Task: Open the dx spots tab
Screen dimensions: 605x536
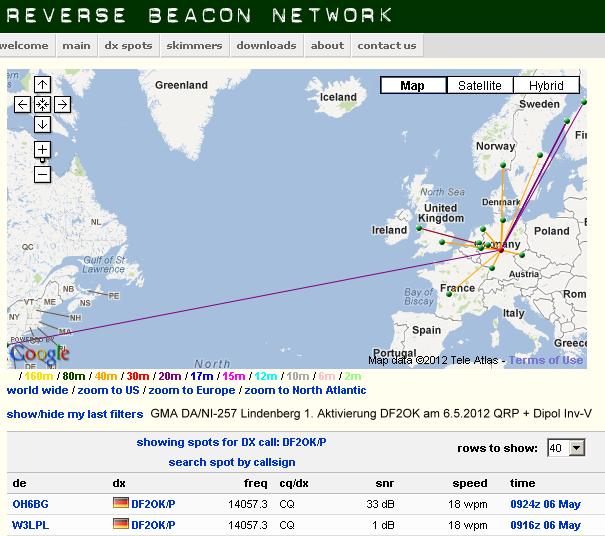Action: coord(128,46)
